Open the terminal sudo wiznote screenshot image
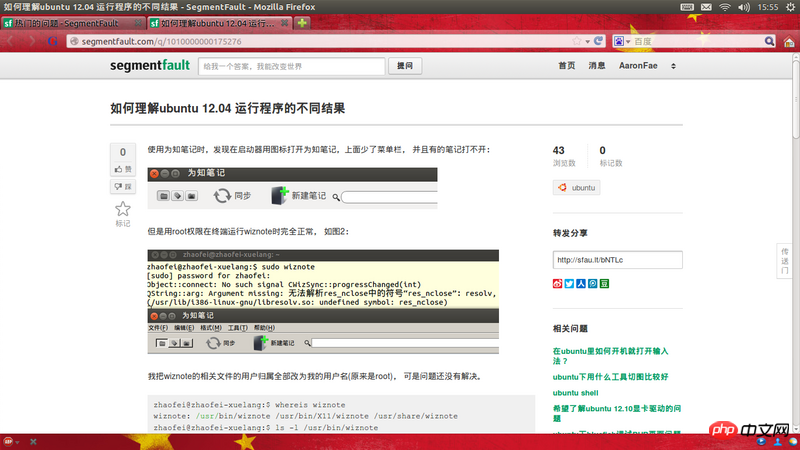Viewport: 800px width, 450px height. click(323, 302)
